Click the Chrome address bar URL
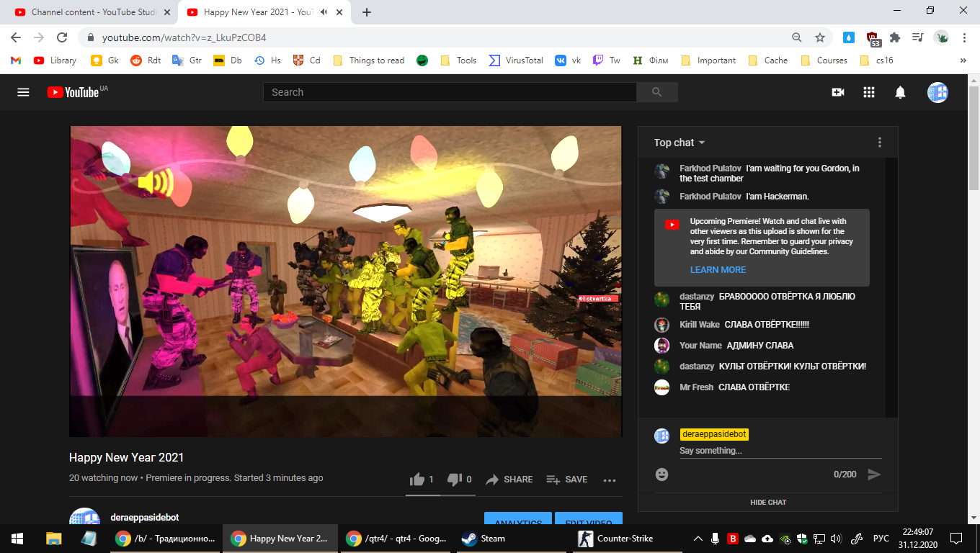 click(184, 37)
